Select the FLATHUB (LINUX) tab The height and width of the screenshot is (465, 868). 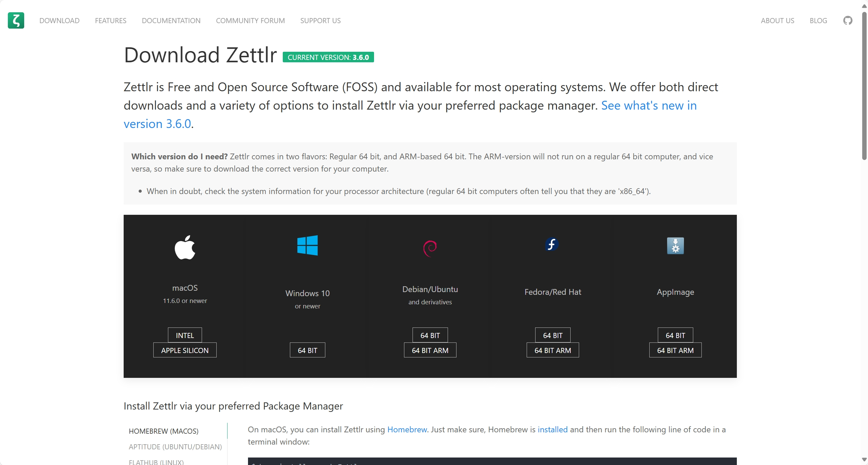tap(156, 462)
